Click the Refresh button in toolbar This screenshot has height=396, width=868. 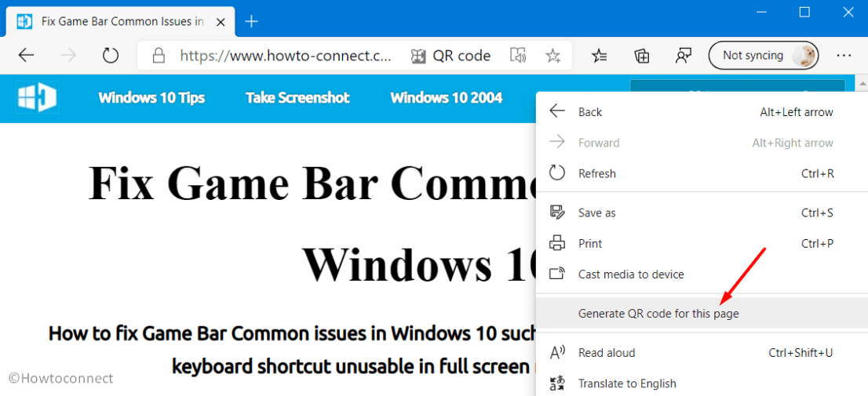pyautogui.click(x=111, y=56)
